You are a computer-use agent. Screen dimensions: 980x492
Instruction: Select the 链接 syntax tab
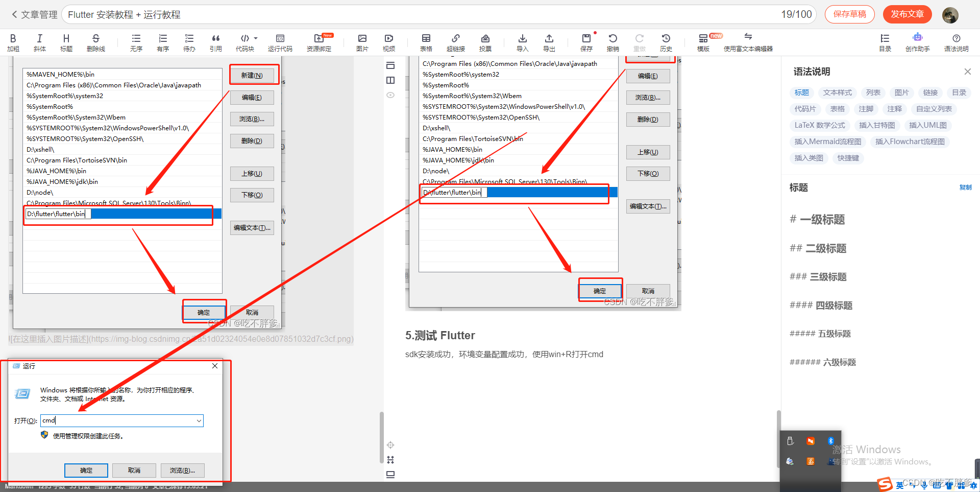930,92
